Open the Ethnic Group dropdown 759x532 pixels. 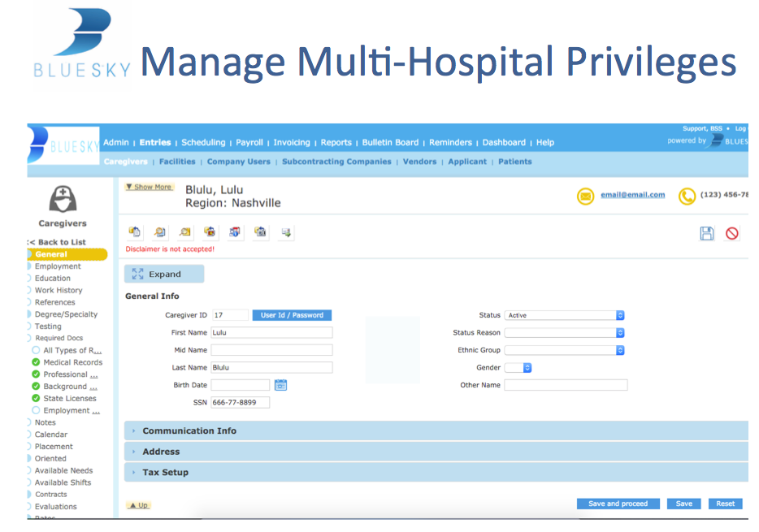564,350
